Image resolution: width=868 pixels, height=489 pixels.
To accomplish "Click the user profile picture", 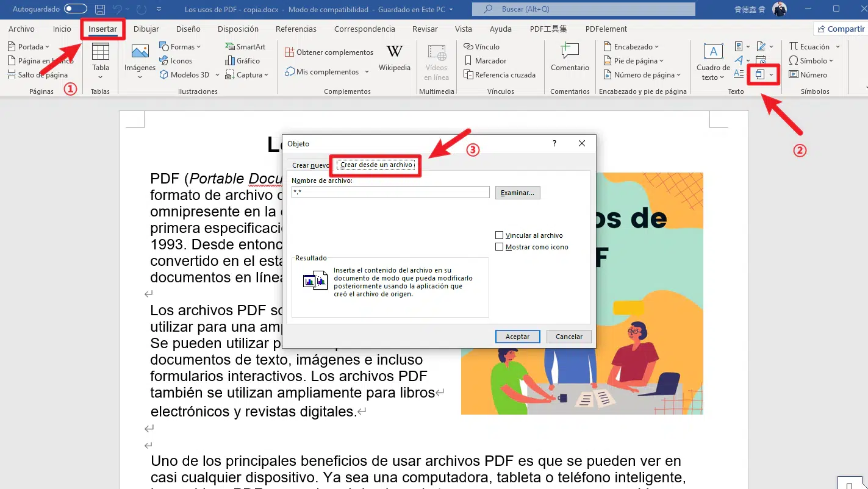I will (x=779, y=9).
